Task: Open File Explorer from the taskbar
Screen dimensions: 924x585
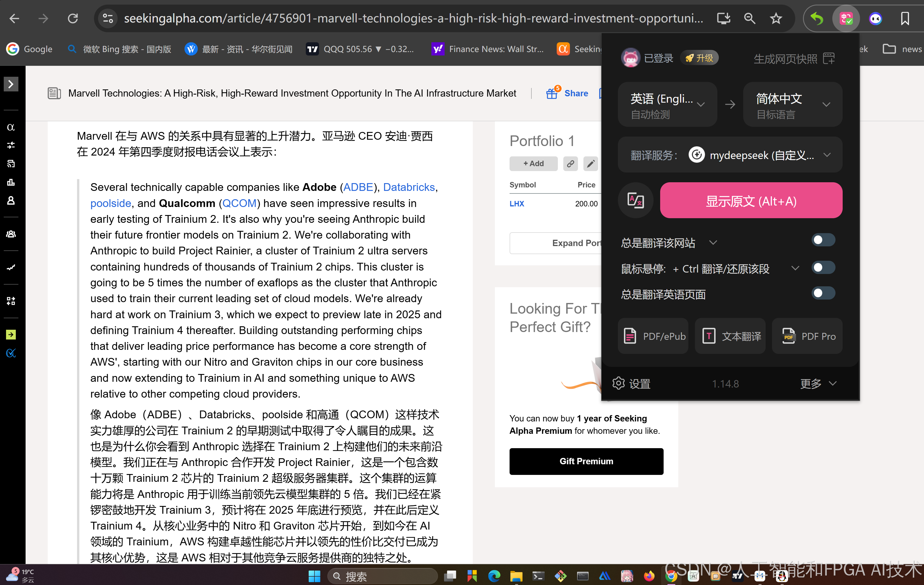Action: (516, 576)
